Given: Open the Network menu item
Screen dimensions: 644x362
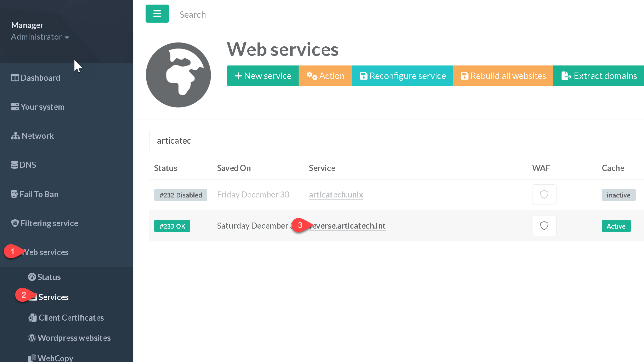Looking at the screenshot, I should pyautogui.click(x=38, y=136).
